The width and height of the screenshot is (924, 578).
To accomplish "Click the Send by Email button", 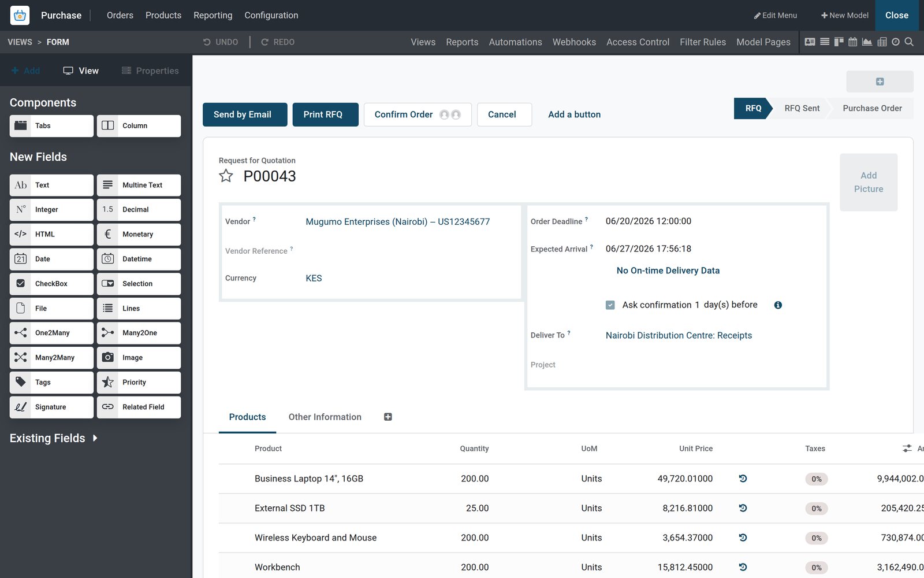I will (x=245, y=114).
